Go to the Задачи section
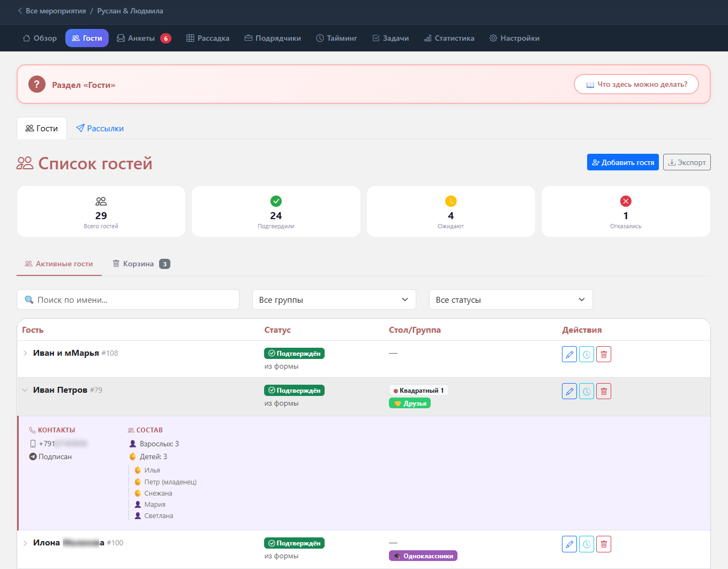Screen dimensions: 728x569 [391, 38]
